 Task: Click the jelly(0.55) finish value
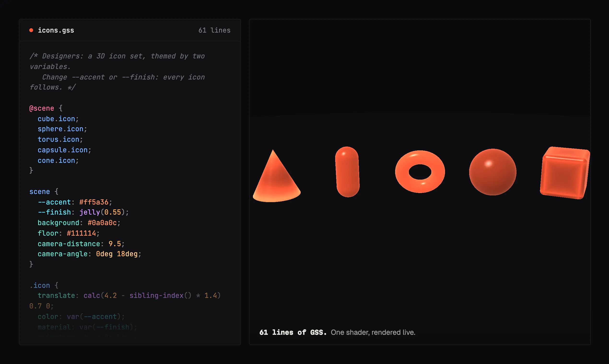102,212
